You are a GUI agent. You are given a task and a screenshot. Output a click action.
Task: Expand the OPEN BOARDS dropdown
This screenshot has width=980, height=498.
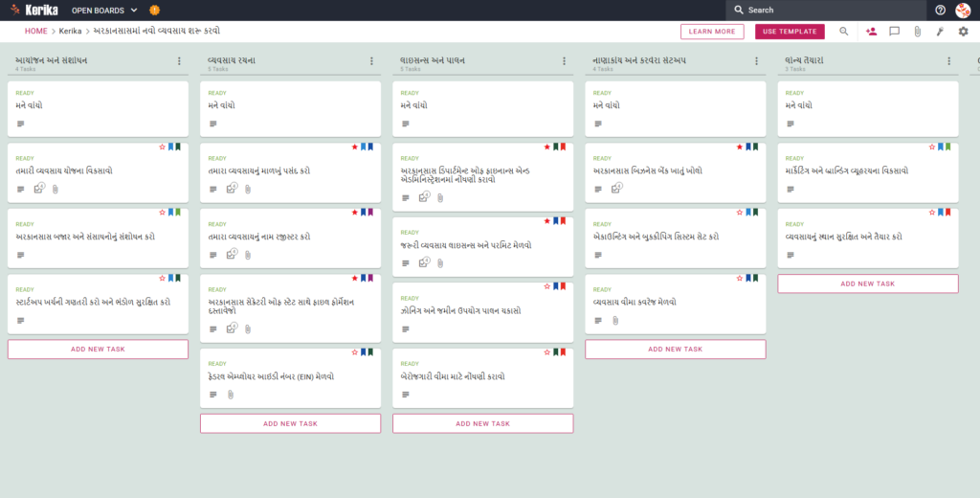(104, 10)
